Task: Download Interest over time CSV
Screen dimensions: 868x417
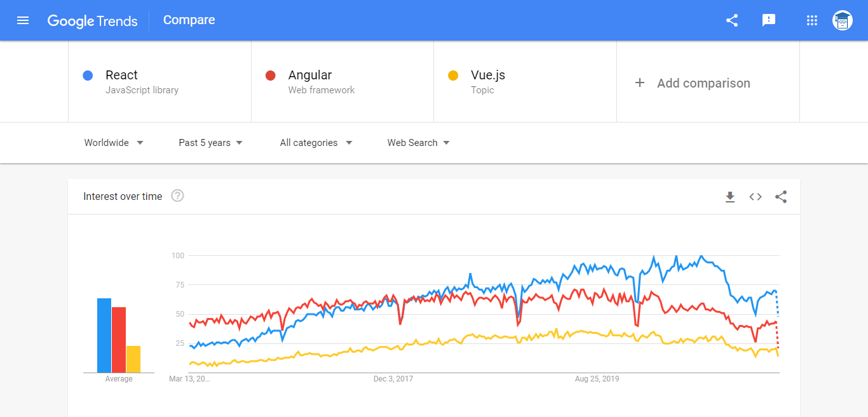Action: [x=730, y=197]
